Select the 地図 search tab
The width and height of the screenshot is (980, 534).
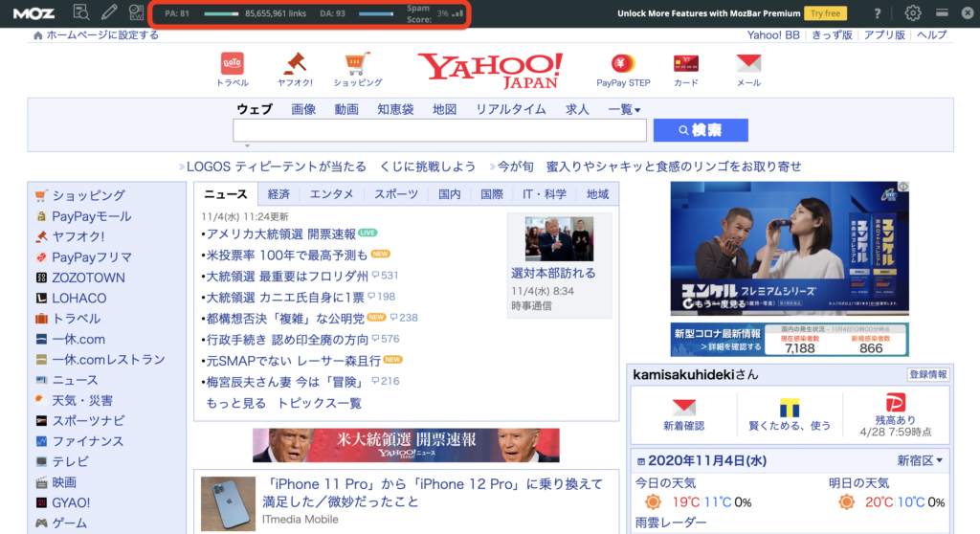click(444, 109)
